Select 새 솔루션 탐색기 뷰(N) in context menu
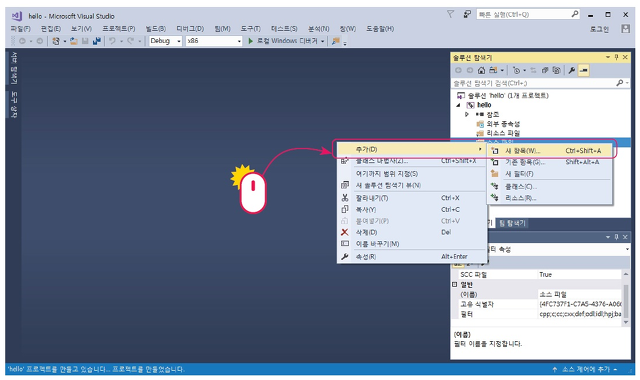 tap(412, 185)
